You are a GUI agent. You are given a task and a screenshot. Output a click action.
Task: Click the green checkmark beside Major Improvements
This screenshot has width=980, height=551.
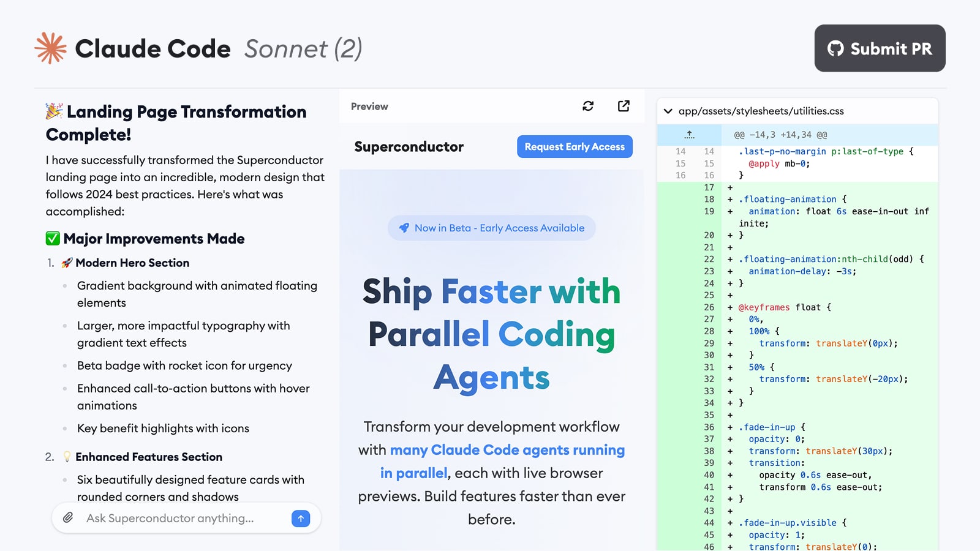pos(53,238)
